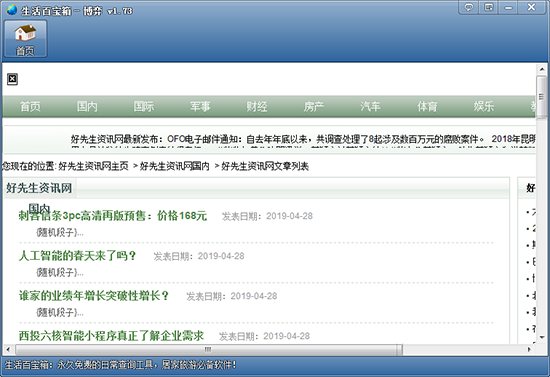This screenshot has height=377, width=550.
Task: Open article 刺客信条3pc高清再版预售
Action: click(x=113, y=216)
